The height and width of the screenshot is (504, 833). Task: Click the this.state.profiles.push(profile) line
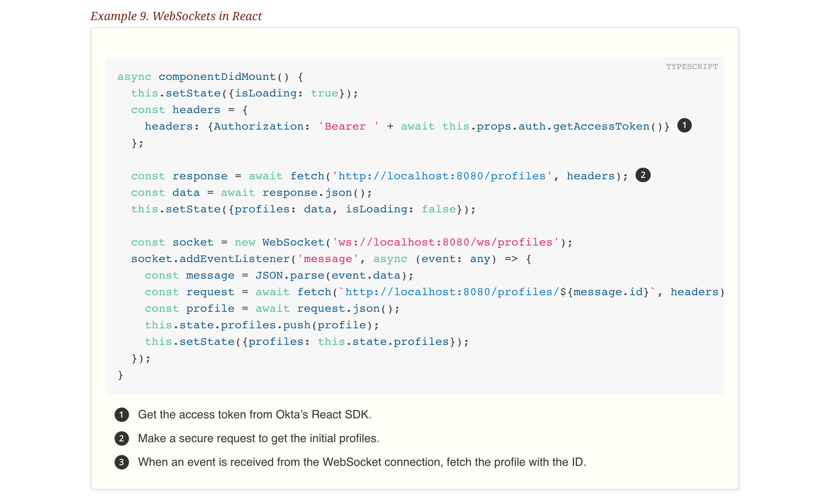tap(262, 325)
